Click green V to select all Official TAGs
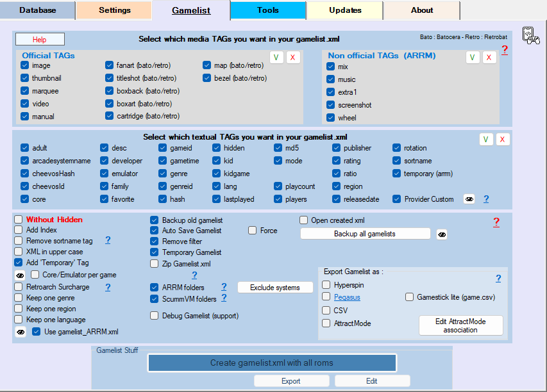 coord(276,58)
